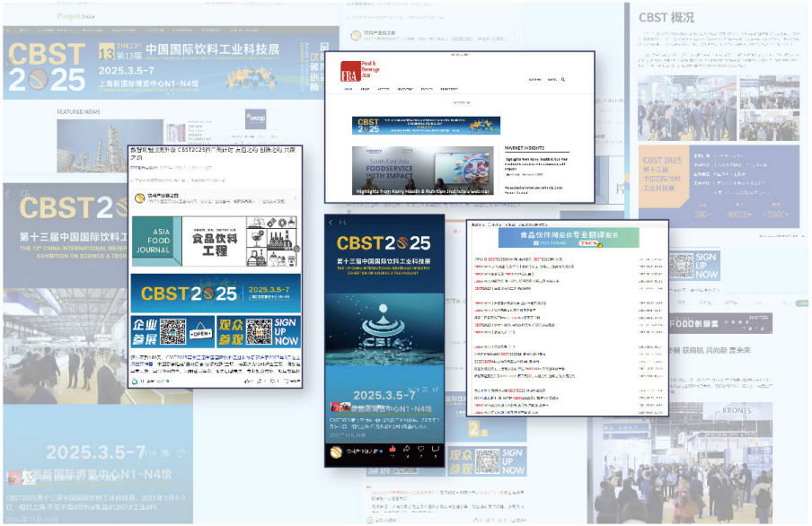Tap the heart icon under the CBST video
Screen dimensions: 812x526
pyautogui.click(x=420, y=449)
